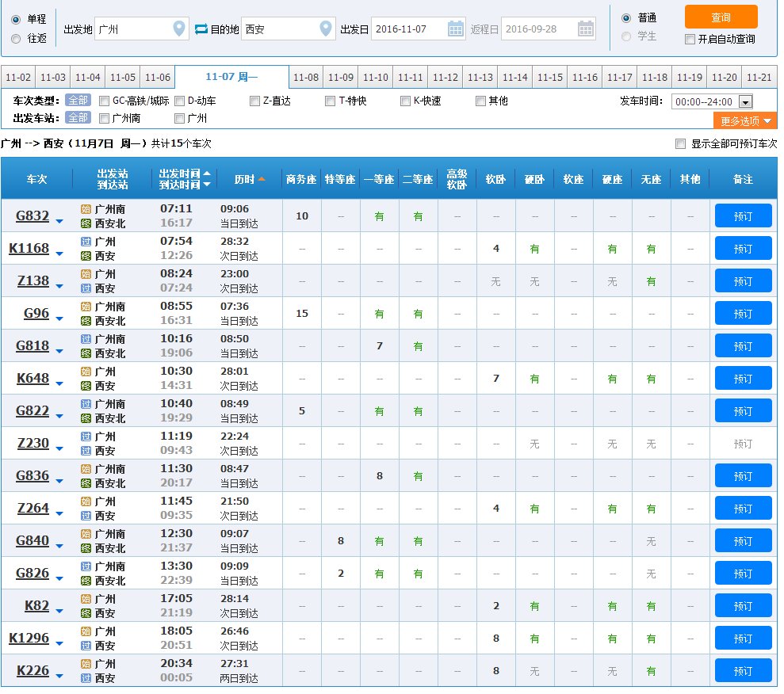Click the arrival time sort arrow
The image size is (784, 694).
pyautogui.click(x=207, y=184)
